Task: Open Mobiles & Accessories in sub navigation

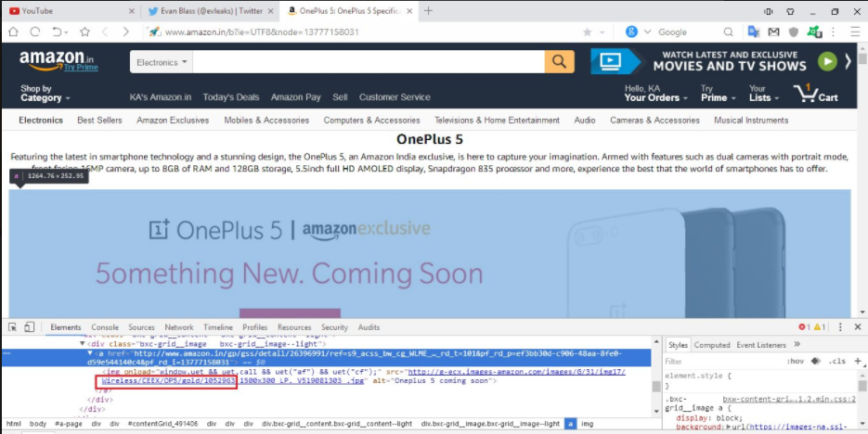Action: pos(266,120)
